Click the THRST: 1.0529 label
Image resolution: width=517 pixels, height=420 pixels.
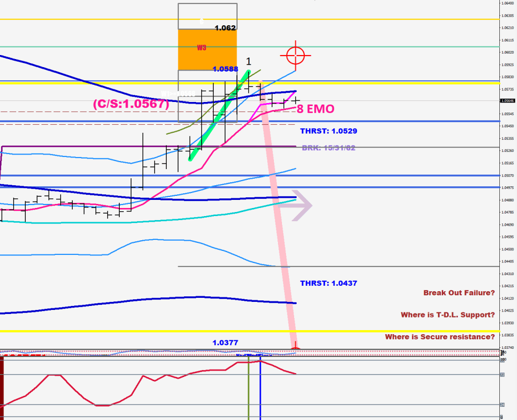click(328, 131)
